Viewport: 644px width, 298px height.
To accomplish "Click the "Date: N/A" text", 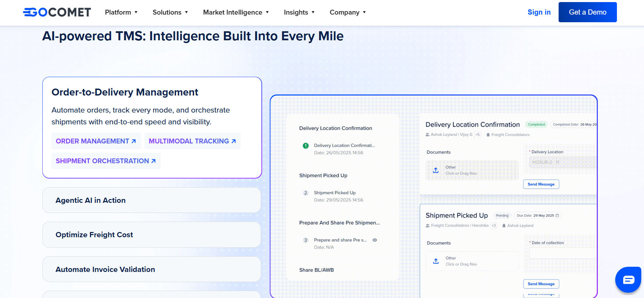I will (x=324, y=247).
